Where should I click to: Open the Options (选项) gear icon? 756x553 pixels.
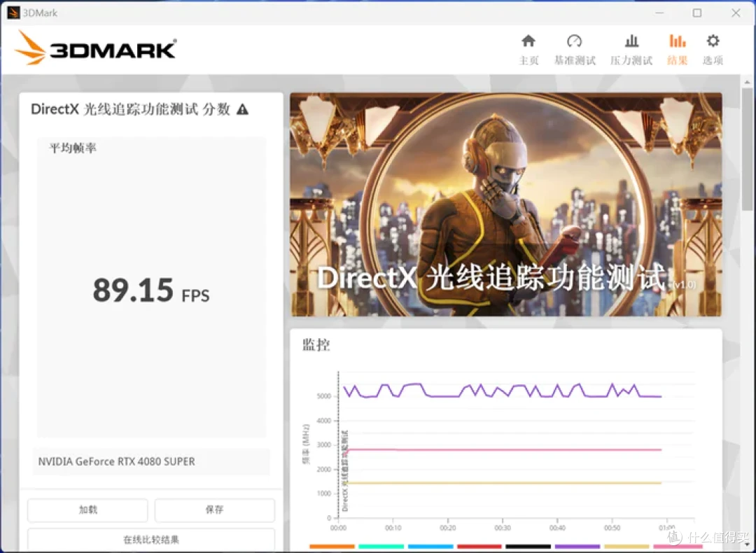coord(713,41)
